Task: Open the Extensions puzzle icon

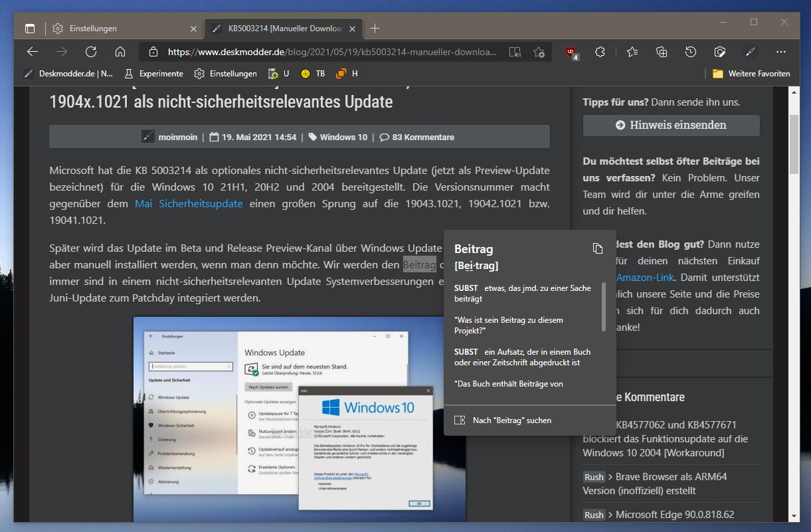Action: (600, 52)
